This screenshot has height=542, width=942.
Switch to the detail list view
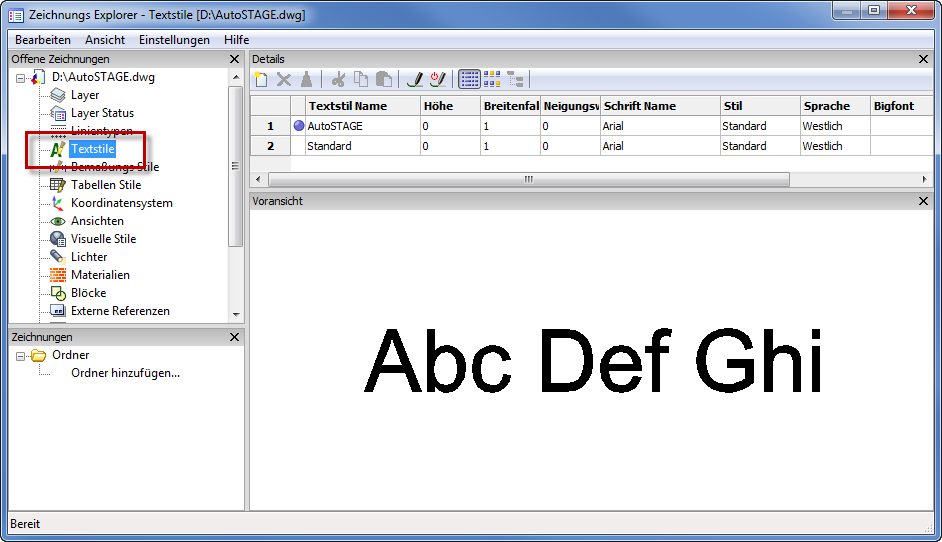point(469,80)
